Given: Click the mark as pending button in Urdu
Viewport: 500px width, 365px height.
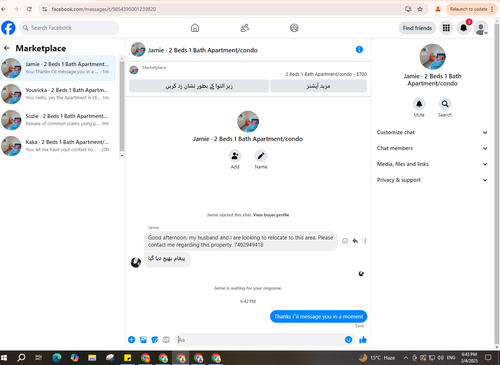Looking at the screenshot, I should (199, 86).
